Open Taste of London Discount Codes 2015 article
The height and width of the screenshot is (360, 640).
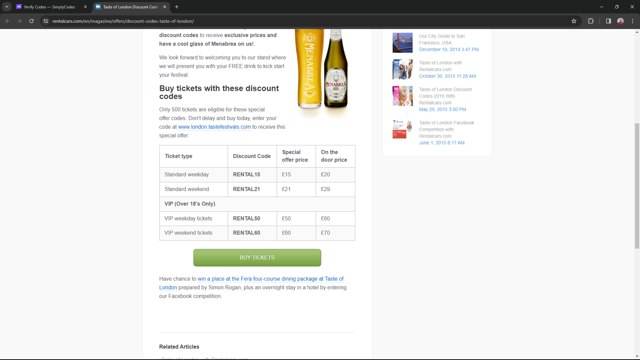coord(445,96)
